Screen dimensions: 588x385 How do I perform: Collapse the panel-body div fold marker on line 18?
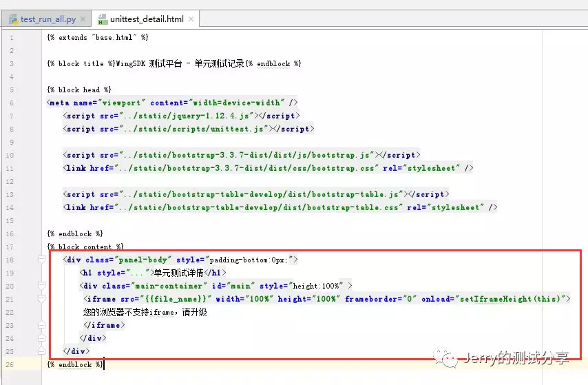(41, 259)
